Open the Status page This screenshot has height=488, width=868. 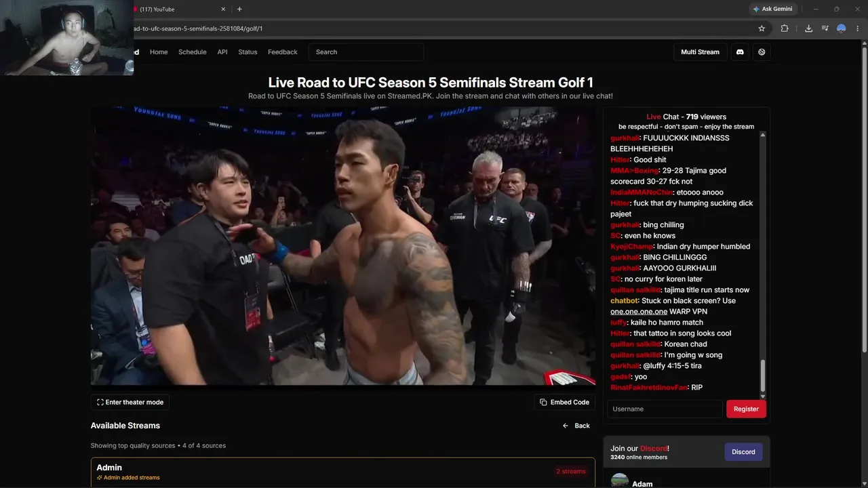click(248, 52)
